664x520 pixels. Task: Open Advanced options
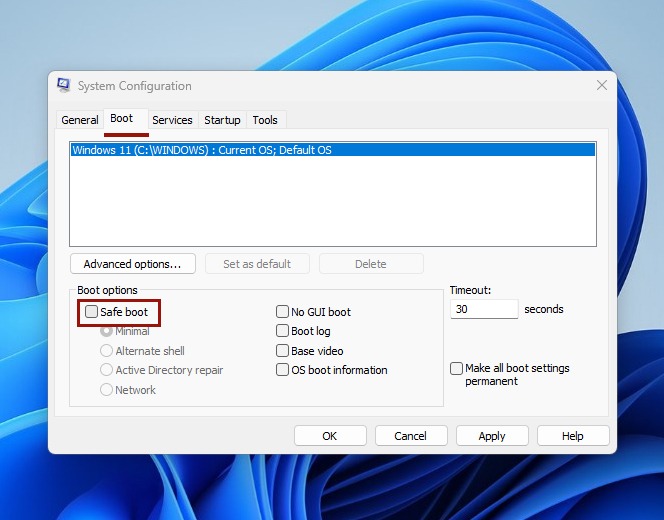coord(133,264)
